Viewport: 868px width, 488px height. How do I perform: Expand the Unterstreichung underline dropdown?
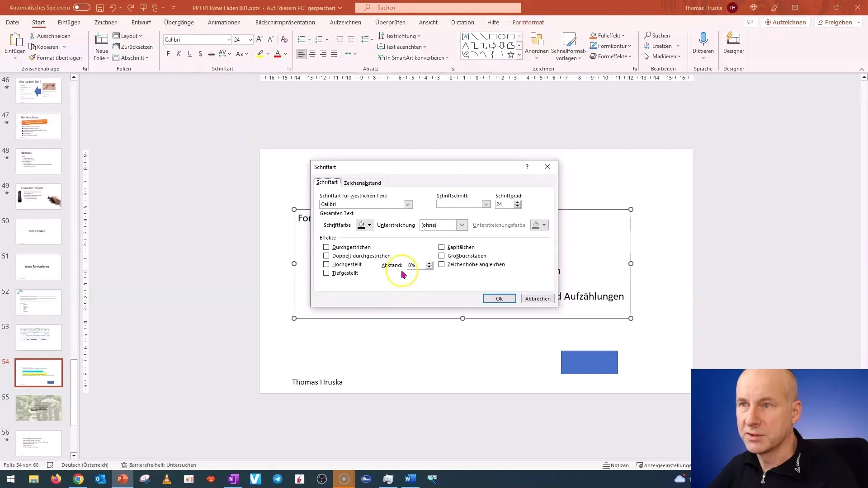click(462, 225)
